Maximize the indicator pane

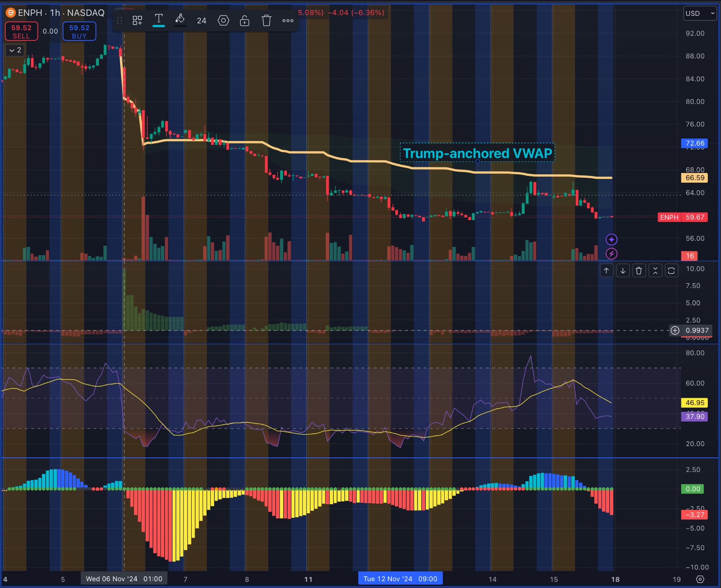[x=671, y=271]
